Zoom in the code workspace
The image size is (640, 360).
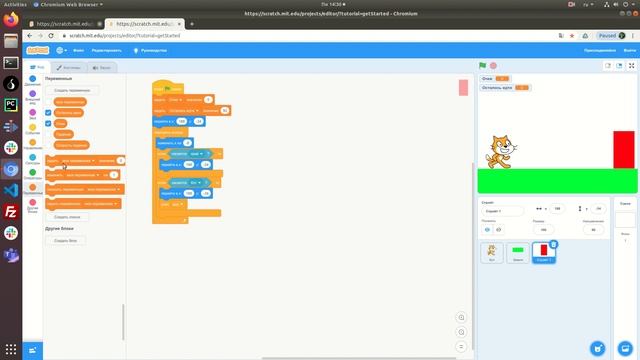tap(461, 318)
